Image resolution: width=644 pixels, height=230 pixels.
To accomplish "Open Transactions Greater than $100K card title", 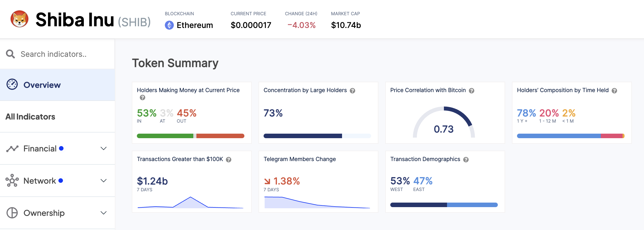I will click(180, 159).
